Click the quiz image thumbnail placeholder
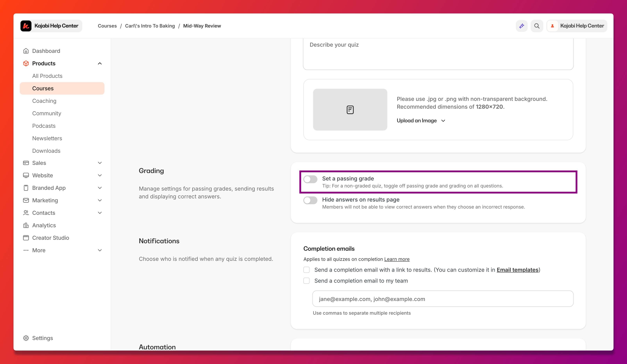This screenshot has height=364, width=627. 350,110
